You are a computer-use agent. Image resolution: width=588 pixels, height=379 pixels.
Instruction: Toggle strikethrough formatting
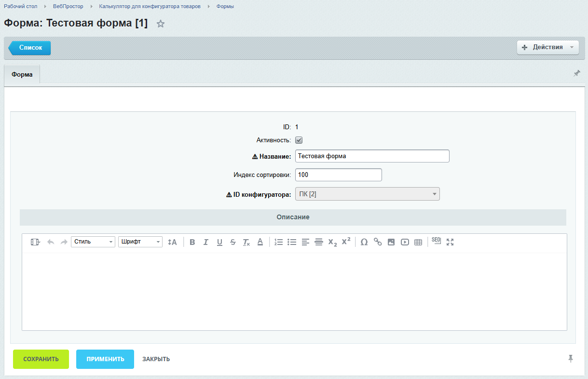[233, 242]
